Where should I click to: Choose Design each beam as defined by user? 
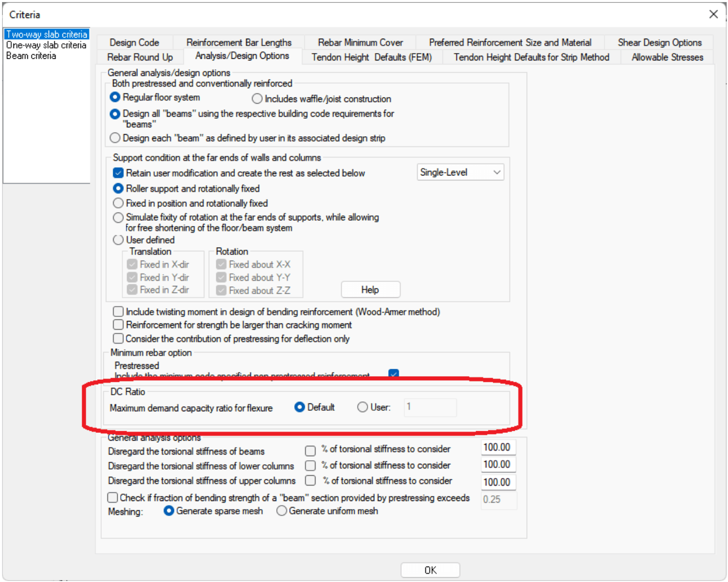[x=115, y=138]
